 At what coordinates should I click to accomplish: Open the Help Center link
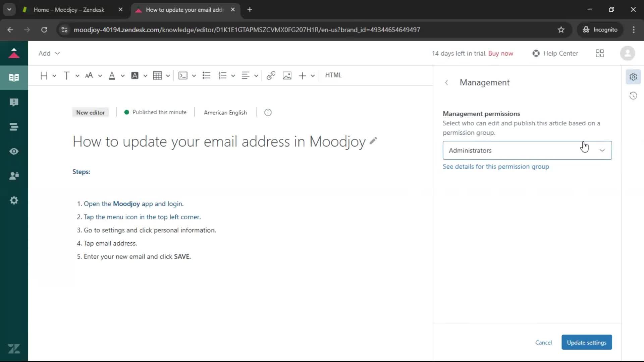[555, 53]
